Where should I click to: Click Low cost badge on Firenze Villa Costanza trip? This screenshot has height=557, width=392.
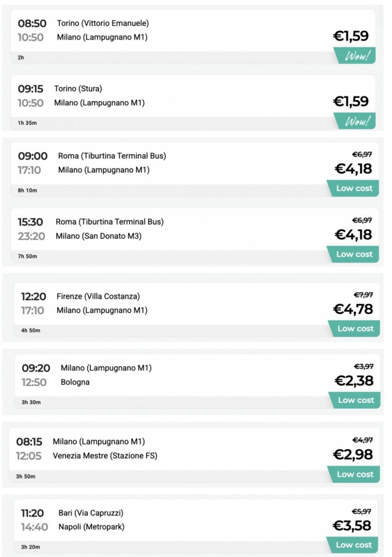pyautogui.click(x=354, y=329)
